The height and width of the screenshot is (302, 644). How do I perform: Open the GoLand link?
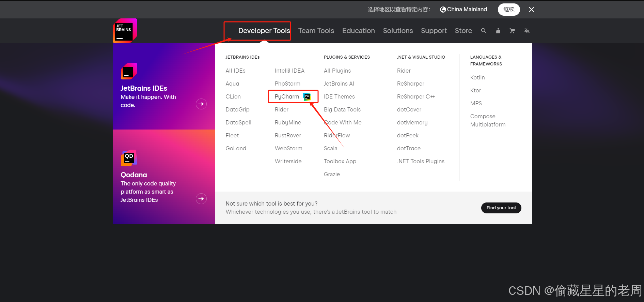pos(236,148)
